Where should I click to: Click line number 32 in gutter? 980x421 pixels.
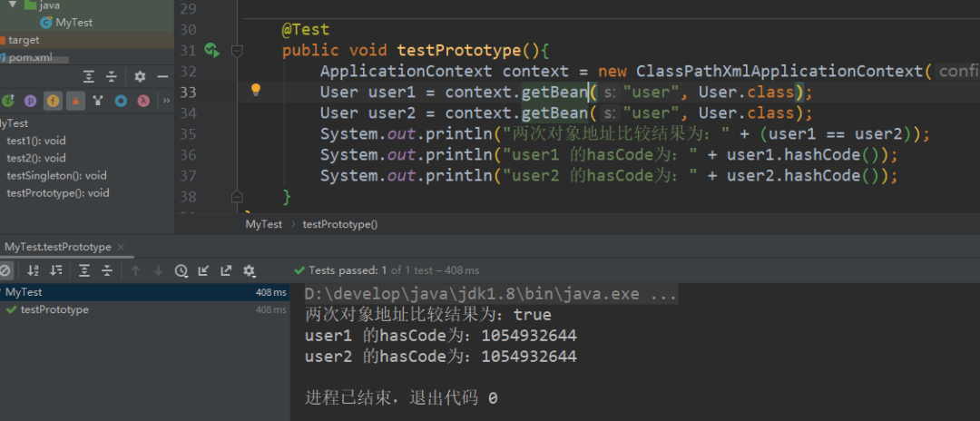pyautogui.click(x=188, y=71)
